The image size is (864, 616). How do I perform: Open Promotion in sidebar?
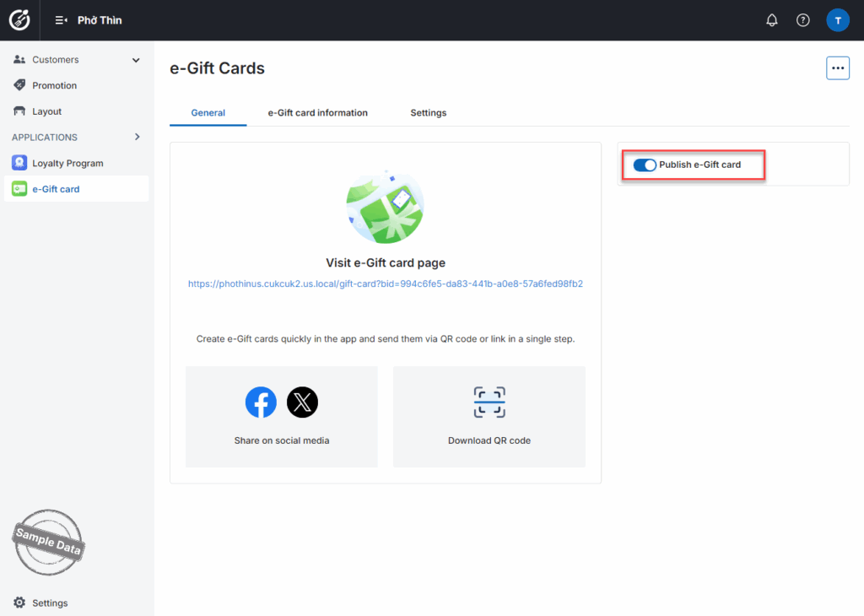pos(54,85)
